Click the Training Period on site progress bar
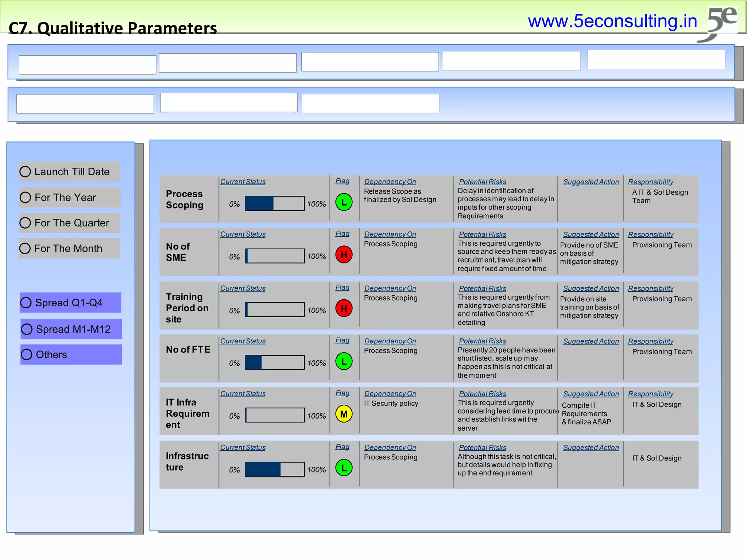747x560 pixels. [275, 310]
